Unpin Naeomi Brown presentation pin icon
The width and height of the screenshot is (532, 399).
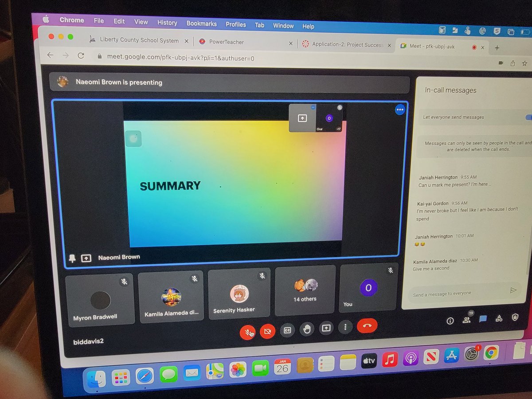(x=72, y=258)
